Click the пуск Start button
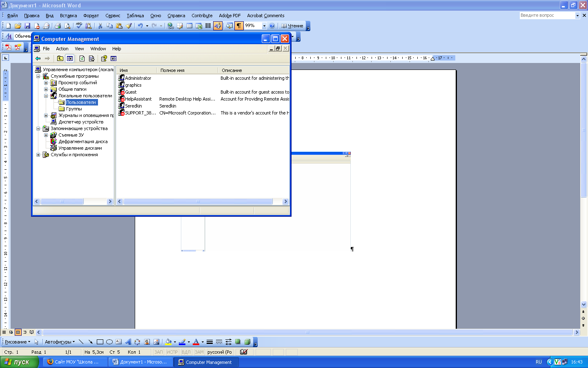Viewport: 588px width, 368px height. pos(19,362)
